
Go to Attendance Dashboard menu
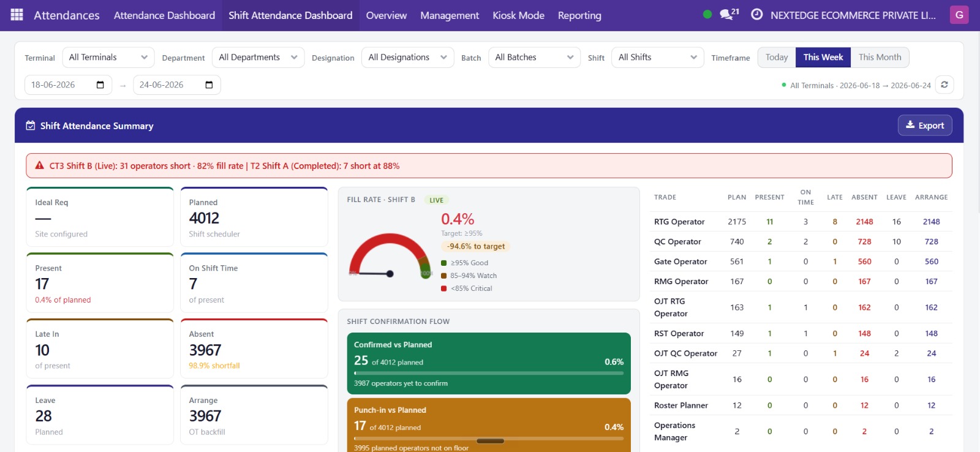(x=164, y=15)
